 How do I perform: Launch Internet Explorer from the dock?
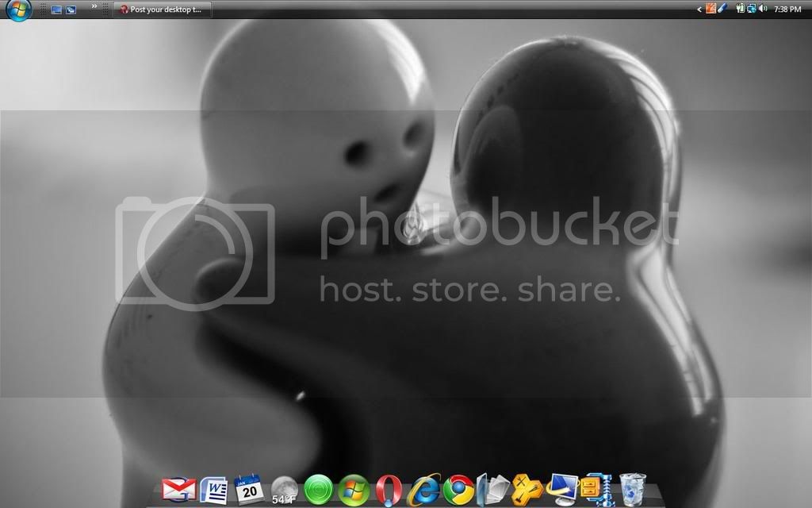[x=423, y=490]
